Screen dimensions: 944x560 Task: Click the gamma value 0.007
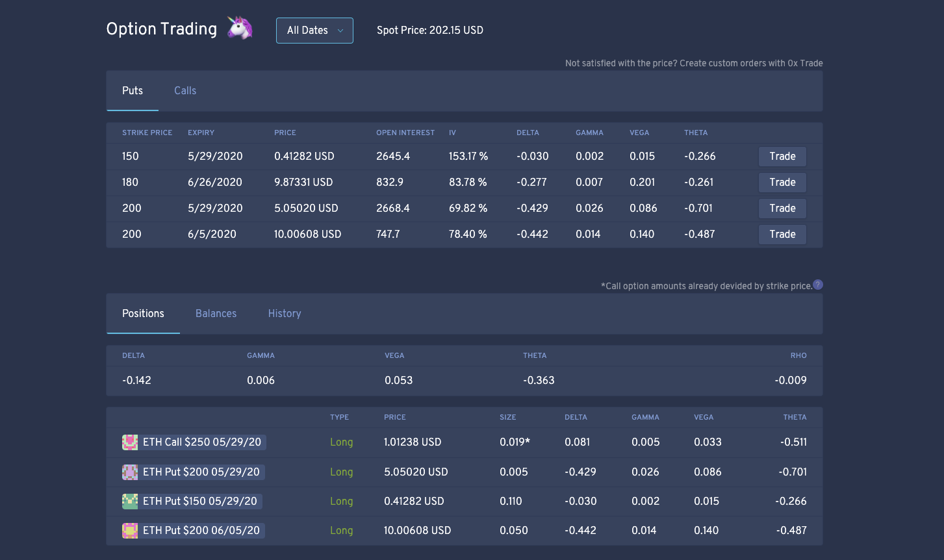pos(589,183)
